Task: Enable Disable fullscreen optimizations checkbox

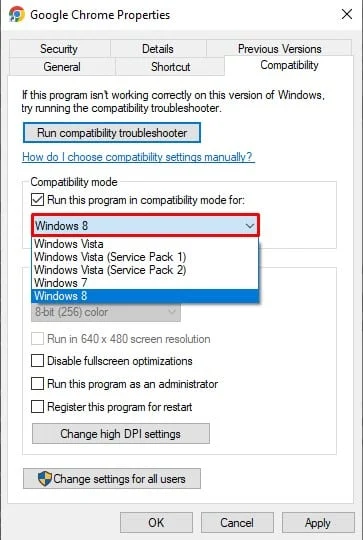Action: click(38, 361)
